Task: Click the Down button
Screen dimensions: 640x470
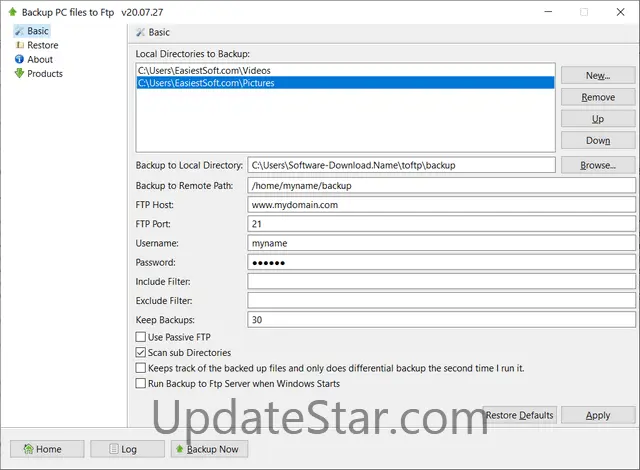Action: [598, 140]
